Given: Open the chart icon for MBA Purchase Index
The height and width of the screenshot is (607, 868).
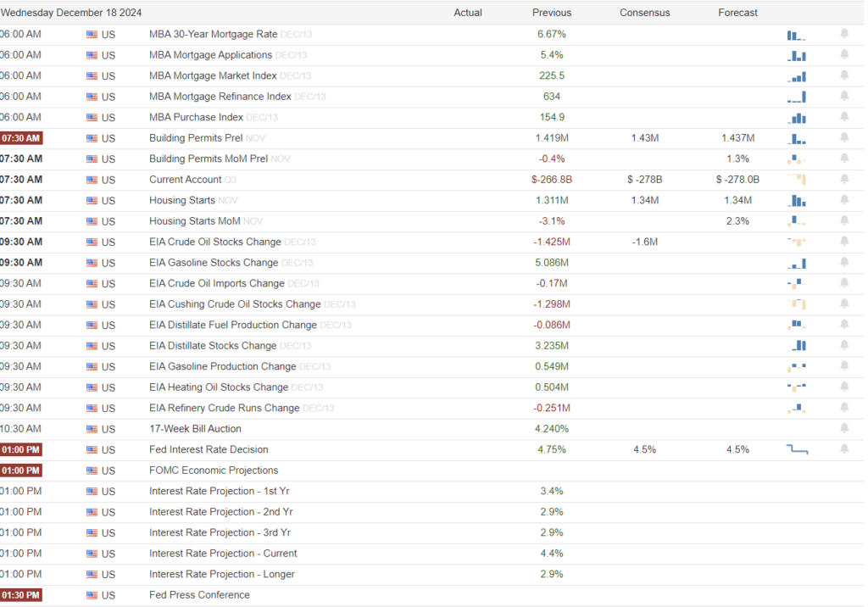Looking at the screenshot, I should pos(795,117).
